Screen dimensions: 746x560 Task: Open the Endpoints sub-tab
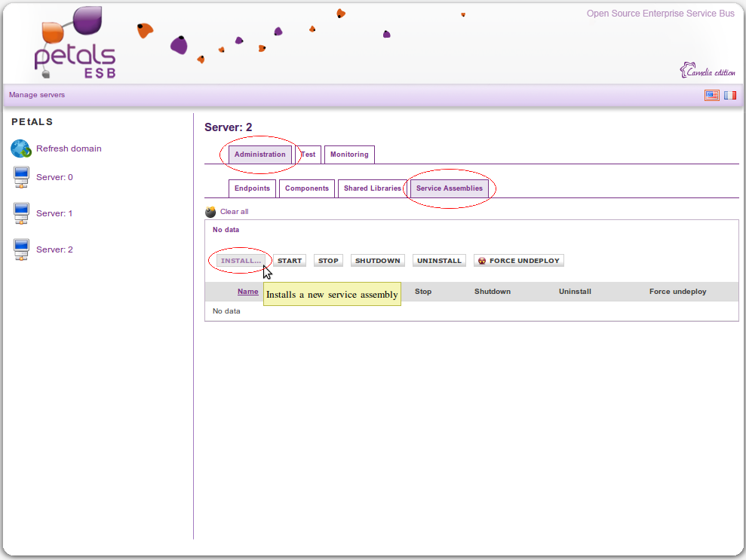tap(252, 188)
